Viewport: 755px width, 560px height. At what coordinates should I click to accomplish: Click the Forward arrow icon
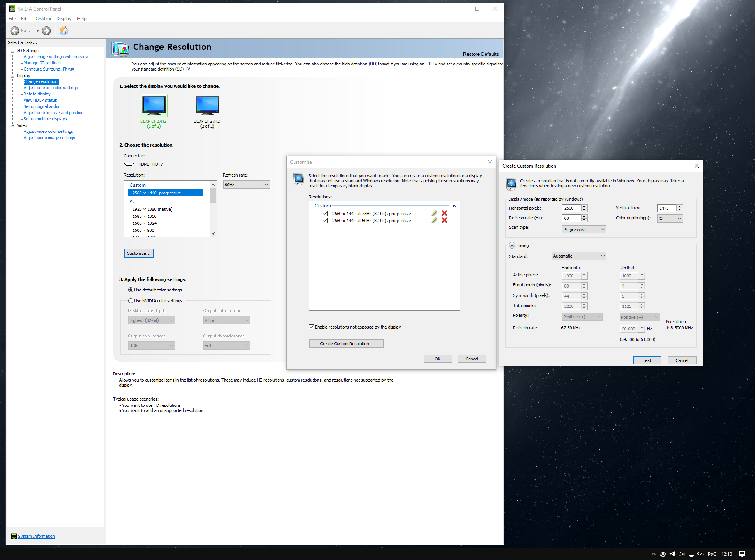tap(46, 31)
